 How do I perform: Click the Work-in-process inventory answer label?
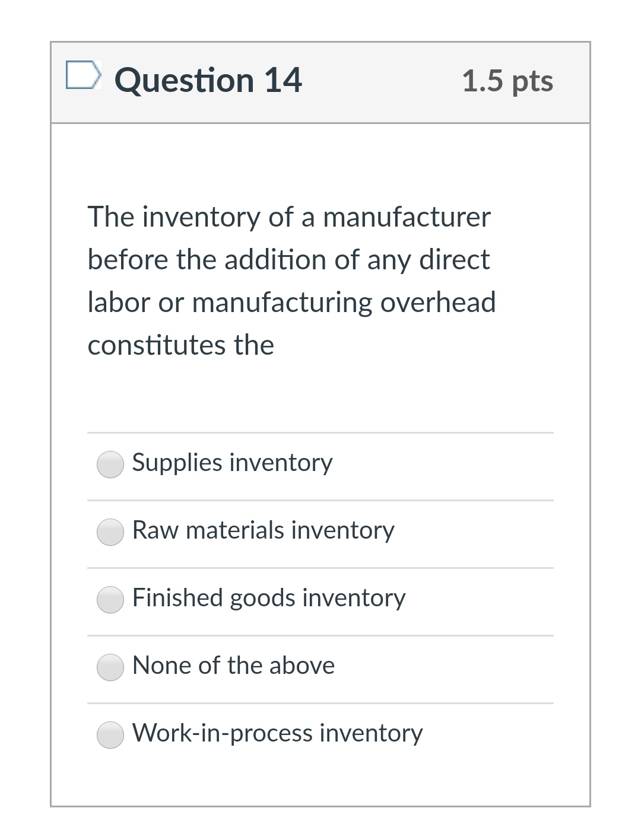(277, 734)
